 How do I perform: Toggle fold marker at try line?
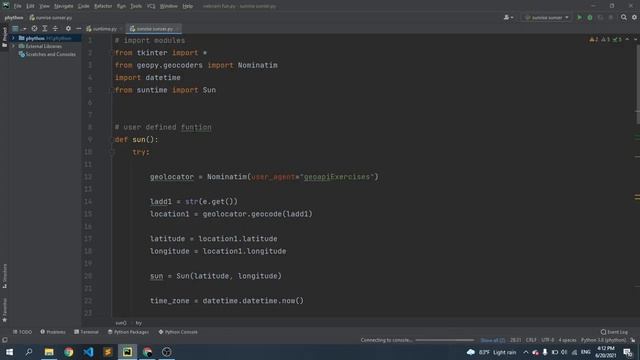pos(112,152)
